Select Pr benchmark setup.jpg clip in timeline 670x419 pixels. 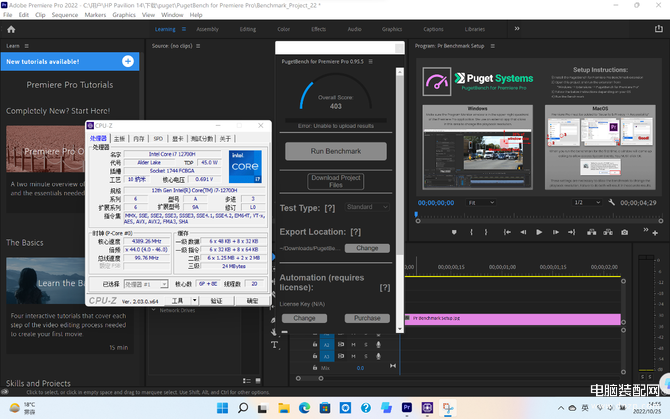pos(512,319)
